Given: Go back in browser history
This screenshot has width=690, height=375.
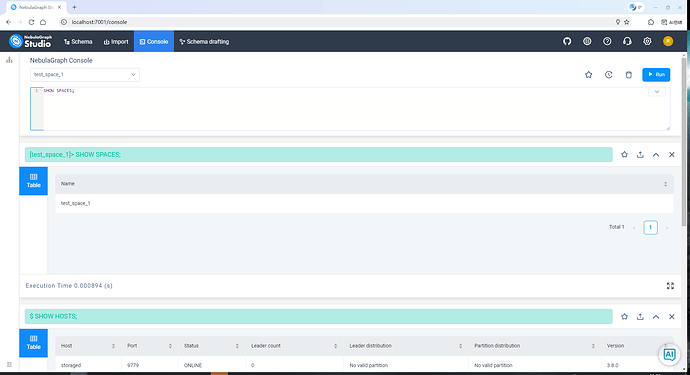Looking at the screenshot, I should click(x=8, y=22).
